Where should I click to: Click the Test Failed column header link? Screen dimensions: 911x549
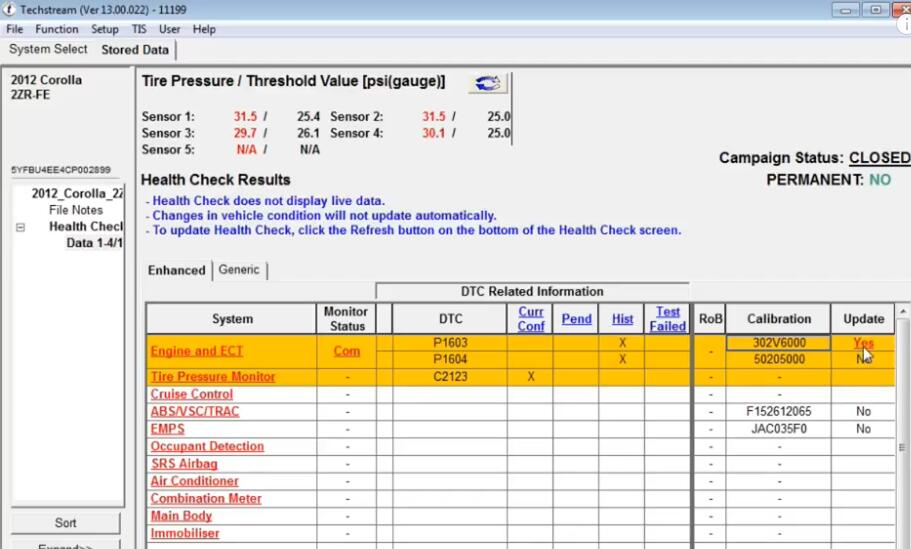pos(668,319)
